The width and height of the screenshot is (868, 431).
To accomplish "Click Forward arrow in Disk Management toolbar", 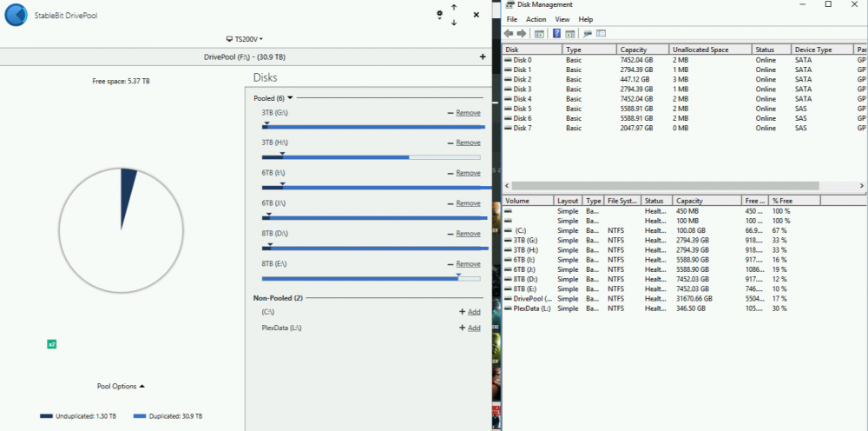I will (x=522, y=34).
